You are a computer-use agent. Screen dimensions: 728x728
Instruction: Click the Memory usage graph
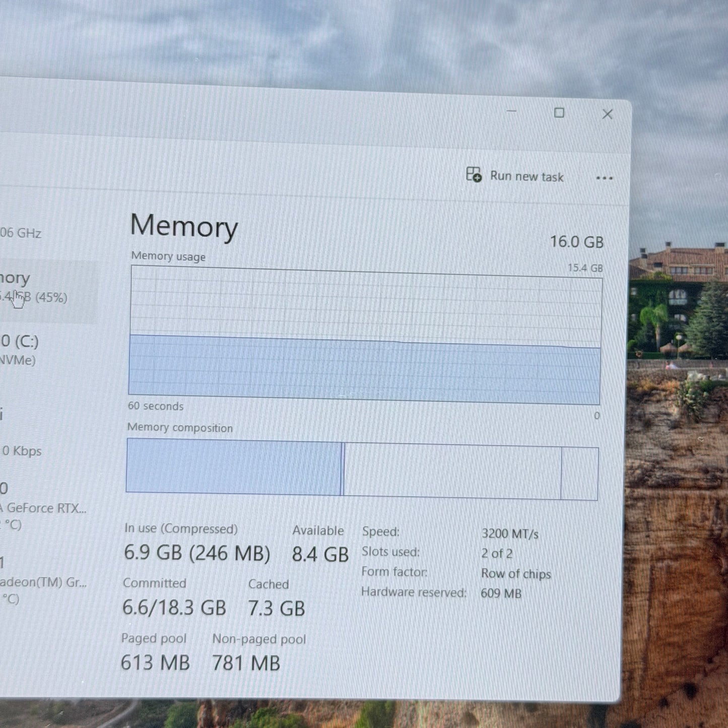click(365, 335)
